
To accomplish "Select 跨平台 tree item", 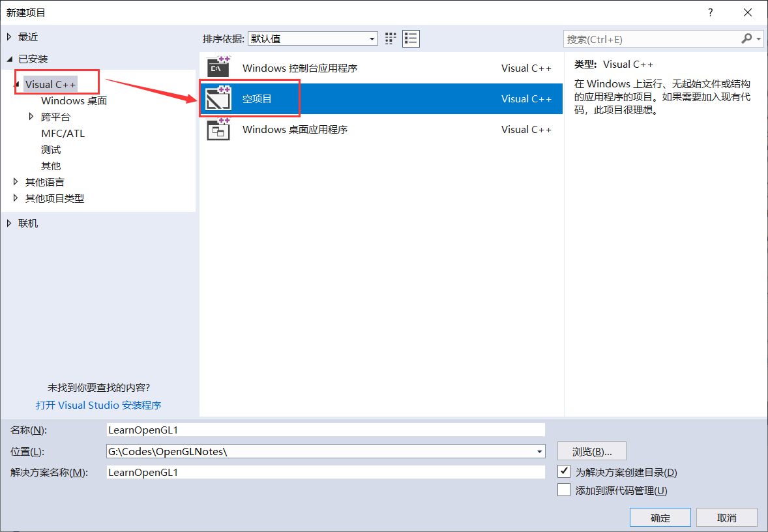I will tap(56, 117).
